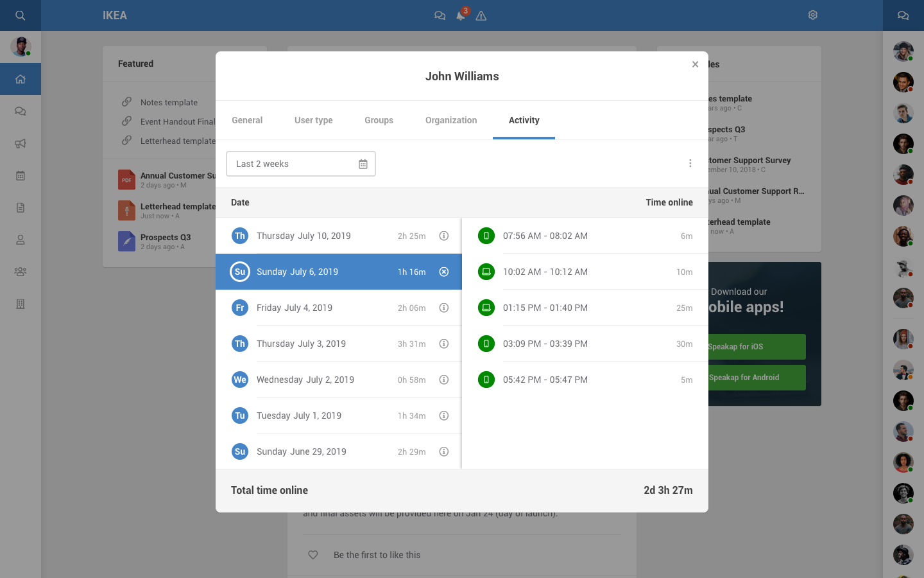Collapse details for Sunday July 6, 2019
The width and height of the screenshot is (924, 578).
[444, 272]
